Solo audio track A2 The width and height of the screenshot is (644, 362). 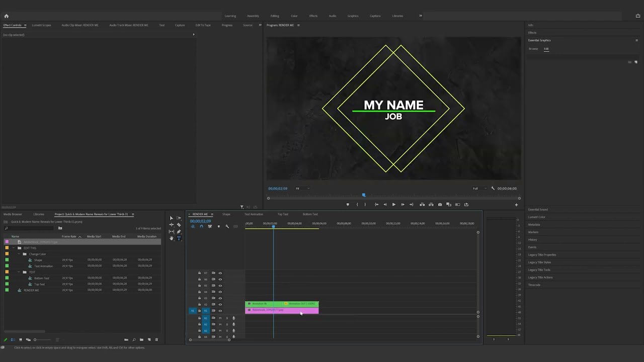point(227,324)
